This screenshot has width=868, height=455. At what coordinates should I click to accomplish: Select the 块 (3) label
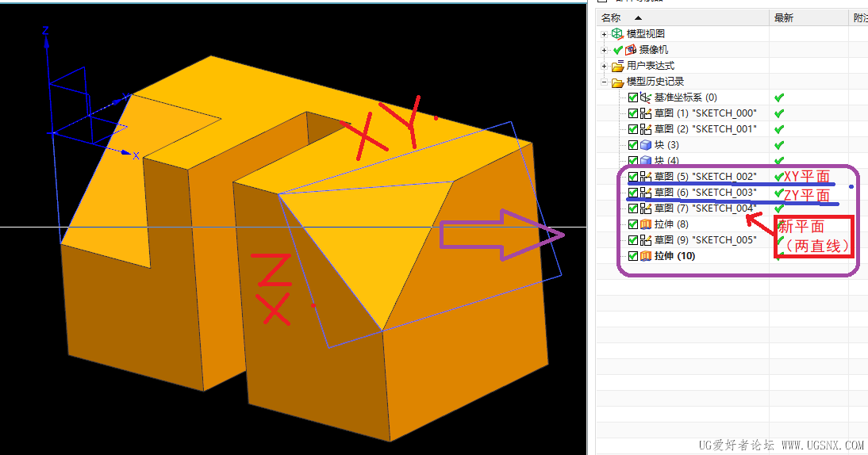(x=666, y=145)
